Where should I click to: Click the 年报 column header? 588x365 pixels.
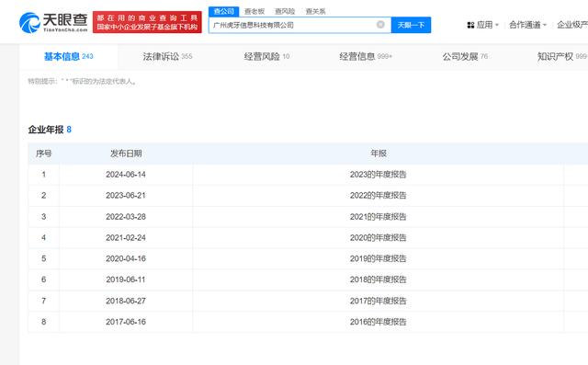(379, 154)
